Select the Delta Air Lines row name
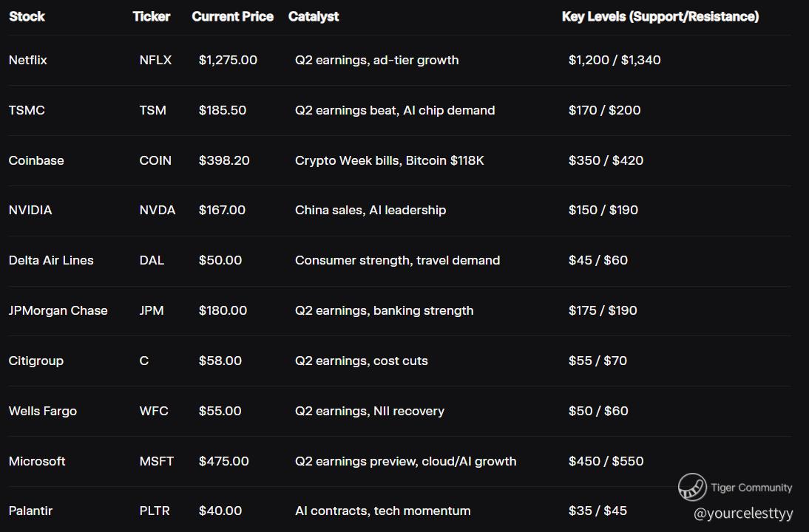 (x=51, y=260)
